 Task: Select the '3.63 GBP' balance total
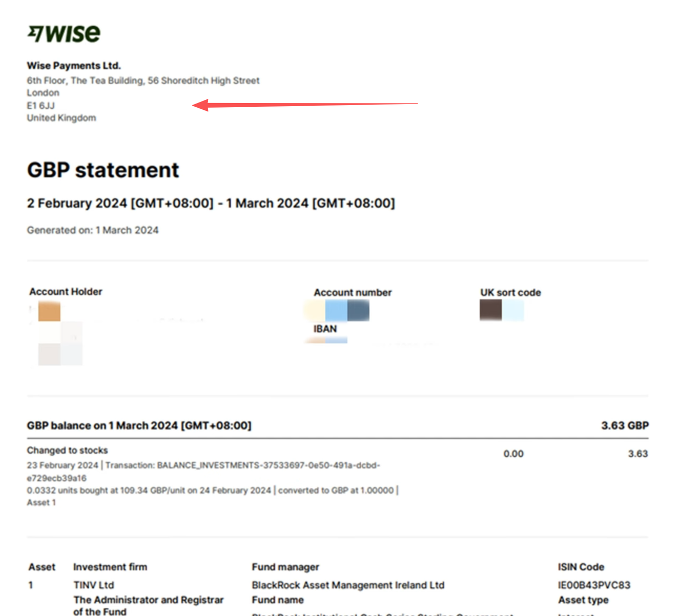(625, 426)
